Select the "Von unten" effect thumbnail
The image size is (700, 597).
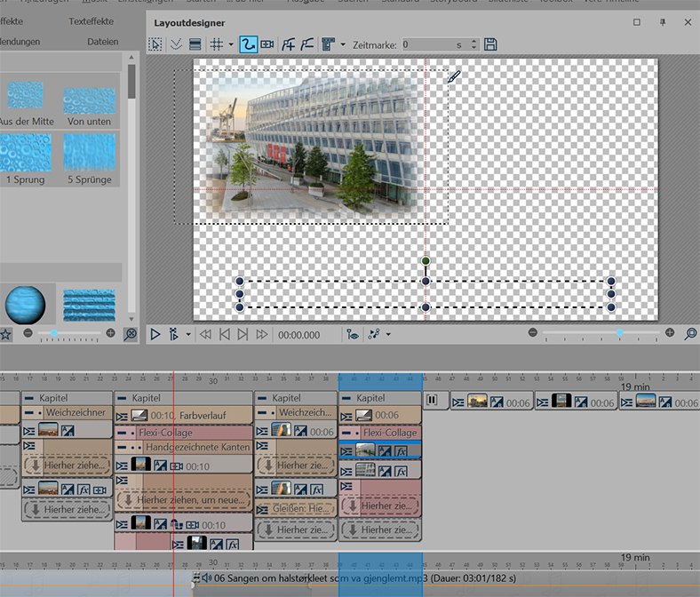click(x=89, y=99)
